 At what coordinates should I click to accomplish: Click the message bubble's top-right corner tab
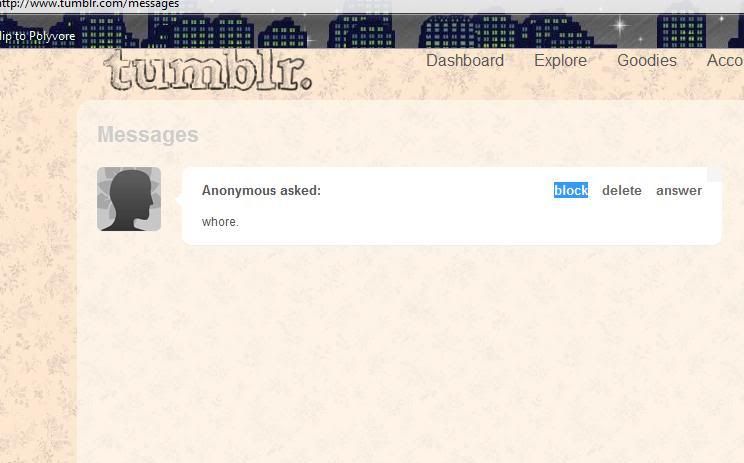click(715, 175)
